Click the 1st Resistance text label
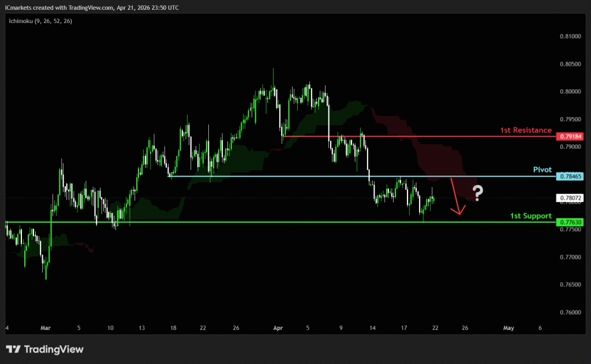 click(x=526, y=130)
